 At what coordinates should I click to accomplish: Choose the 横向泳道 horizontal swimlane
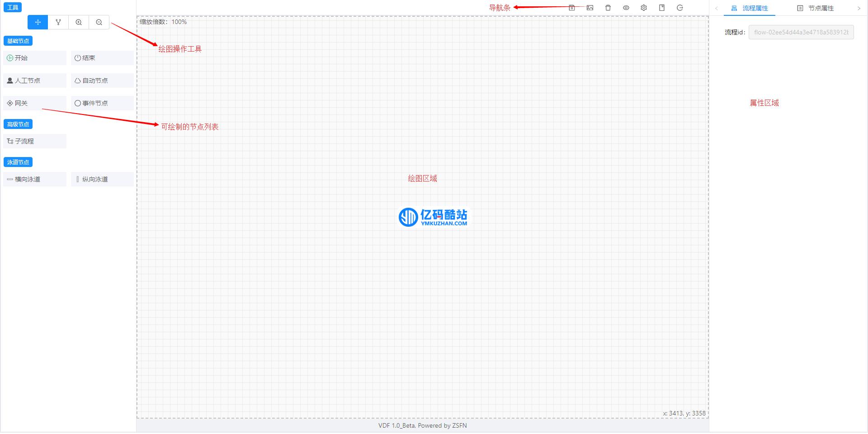pos(35,179)
